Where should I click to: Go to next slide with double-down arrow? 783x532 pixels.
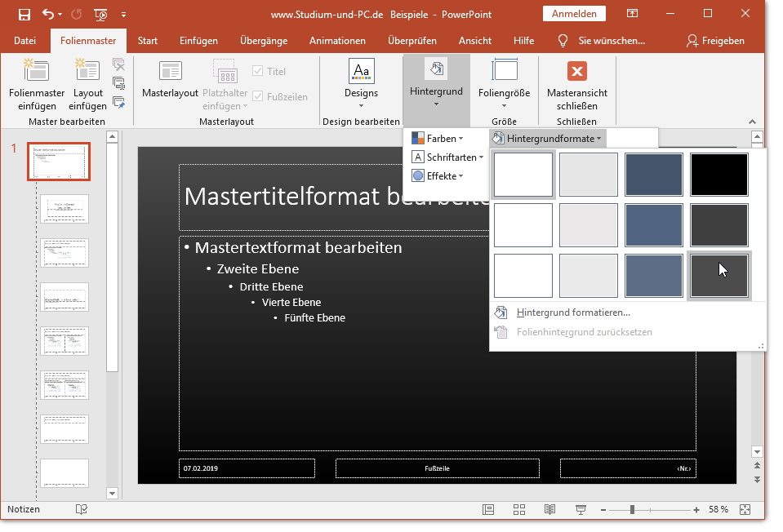click(757, 479)
